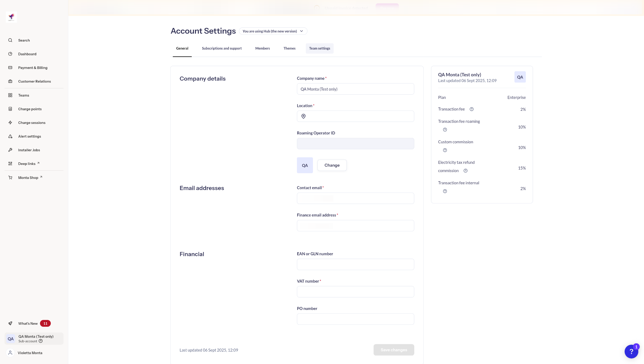644x364 pixels.
Task: Open Dashboard via its pie chart icon
Action: (10, 54)
